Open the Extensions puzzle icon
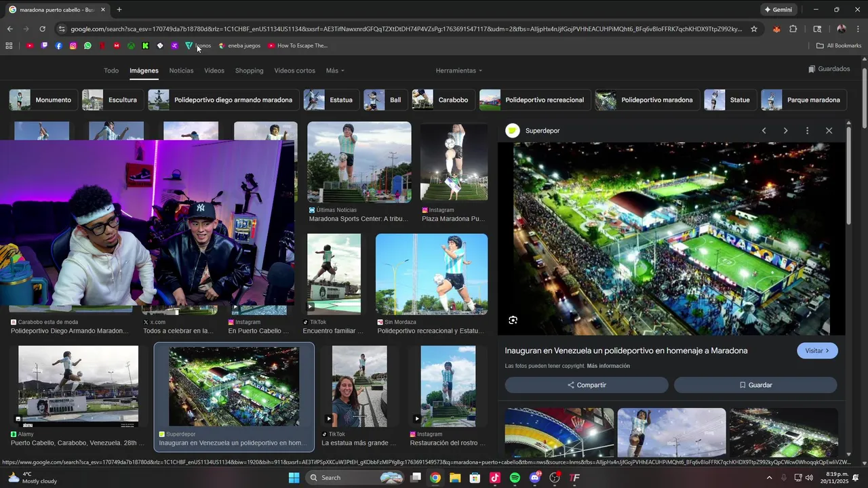The image size is (868, 488). [x=793, y=29]
